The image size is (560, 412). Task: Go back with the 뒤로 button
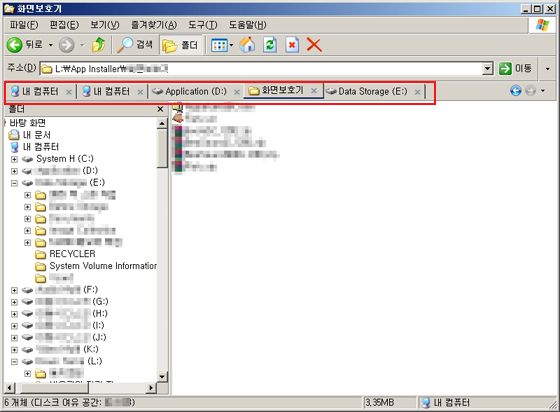coord(25,45)
